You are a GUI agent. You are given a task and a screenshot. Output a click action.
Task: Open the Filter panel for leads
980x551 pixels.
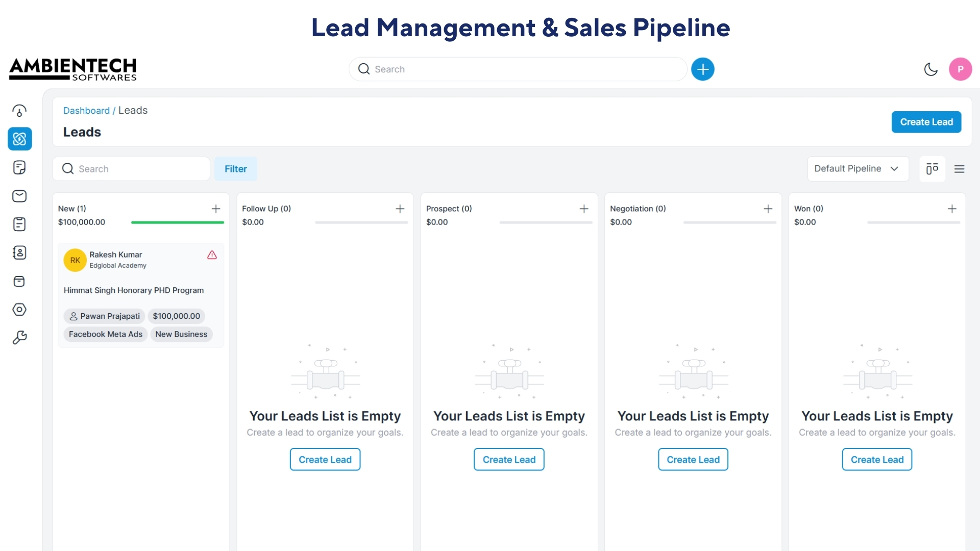pos(235,168)
